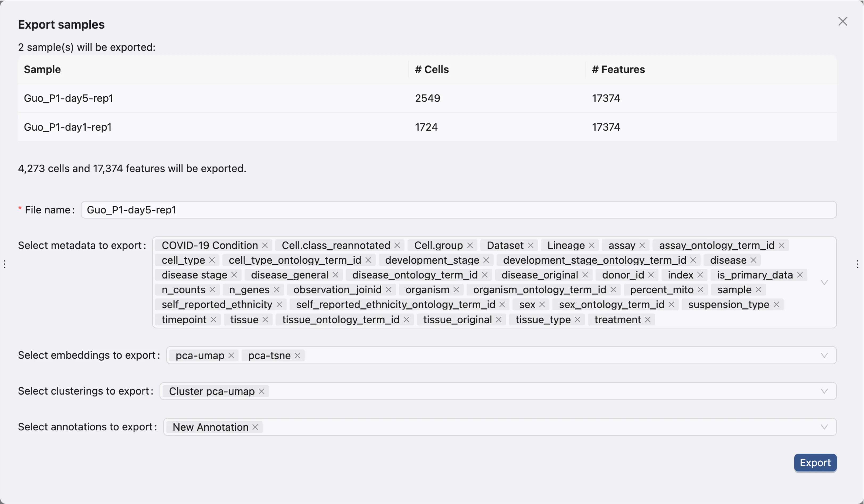This screenshot has width=864, height=504.
Task: Remove the observation_joinid tag
Action: 388,290
